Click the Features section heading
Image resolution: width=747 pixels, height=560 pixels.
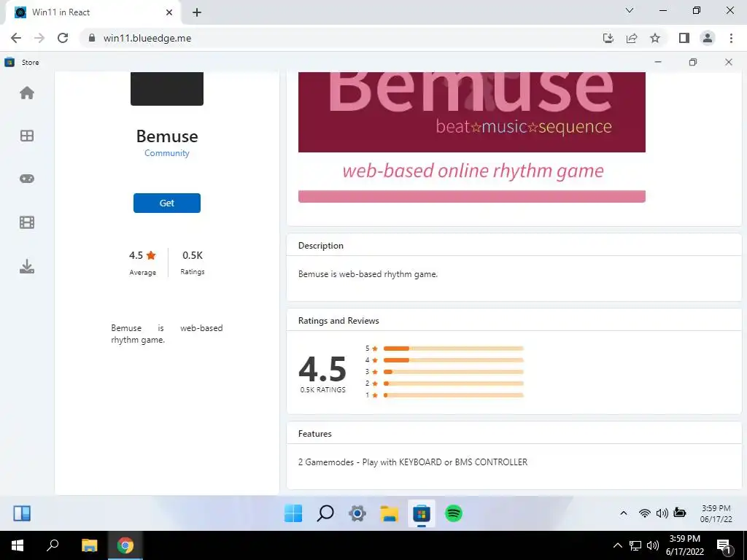tap(315, 434)
